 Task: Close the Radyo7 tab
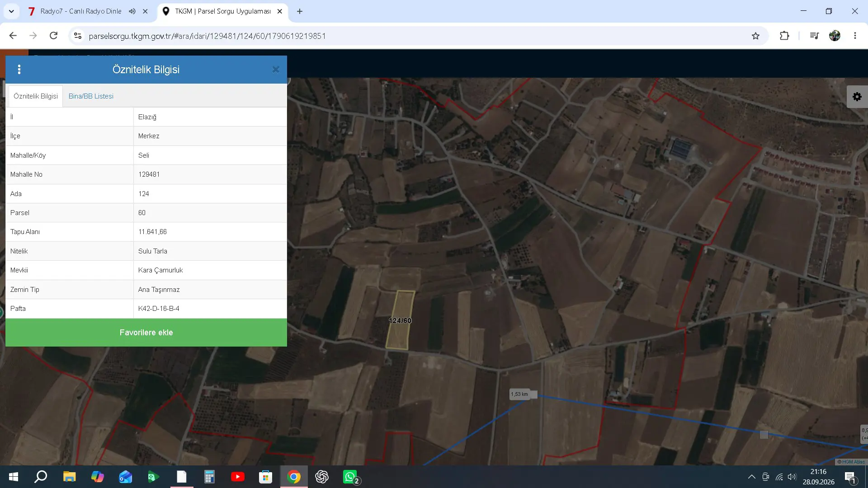pyautogui.click(x=145, y=11)
